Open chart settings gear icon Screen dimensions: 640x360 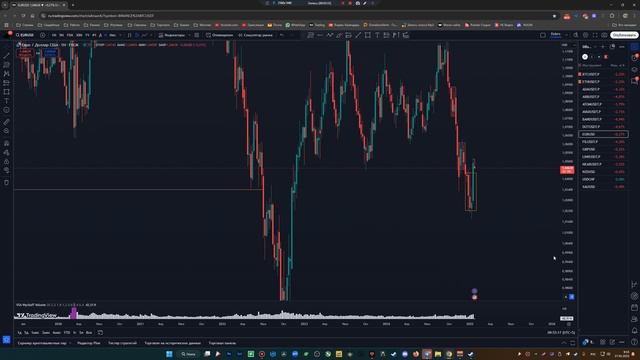(585, 35)
